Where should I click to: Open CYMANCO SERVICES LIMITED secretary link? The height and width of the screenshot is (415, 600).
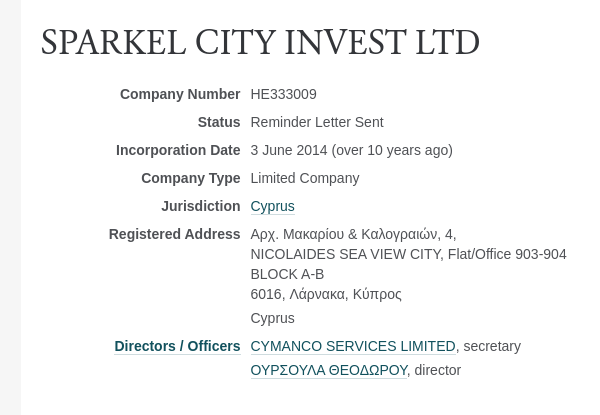pos(352,346)
